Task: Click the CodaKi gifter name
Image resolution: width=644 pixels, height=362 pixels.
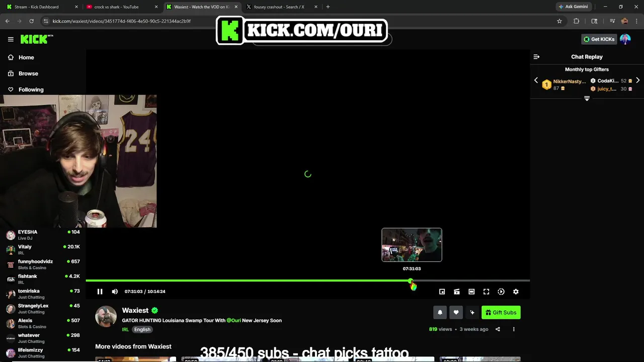Action: (608, 81)
